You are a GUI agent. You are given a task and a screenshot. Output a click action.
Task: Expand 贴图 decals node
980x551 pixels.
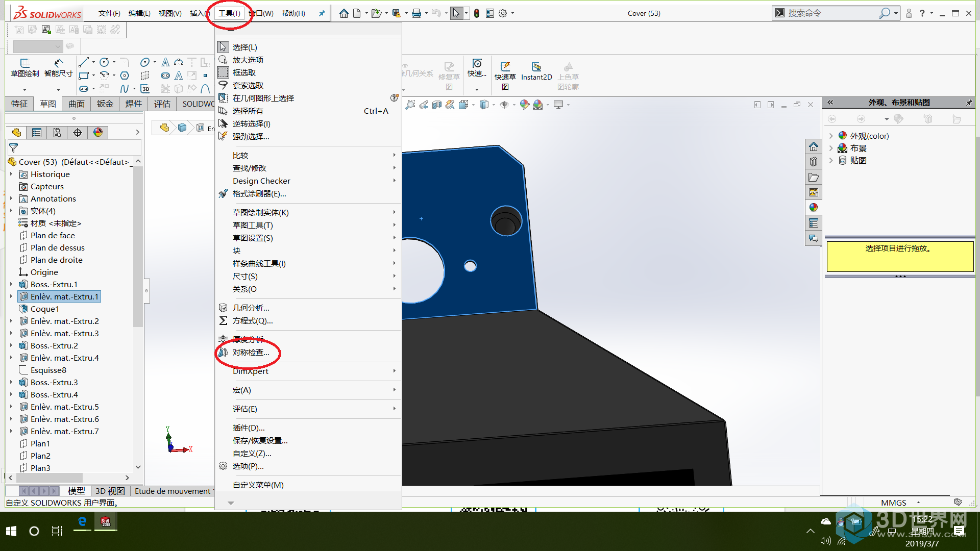[831, 160]
